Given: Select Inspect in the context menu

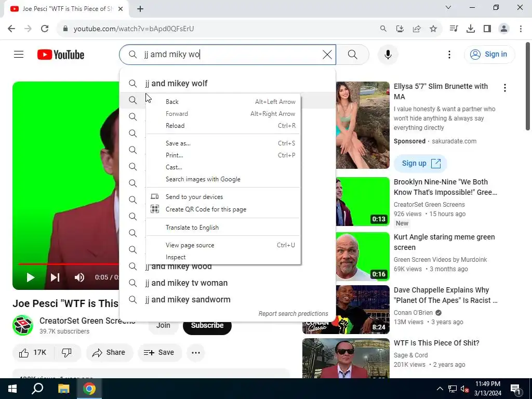Looking at the screenshot, I should point(223,257).
